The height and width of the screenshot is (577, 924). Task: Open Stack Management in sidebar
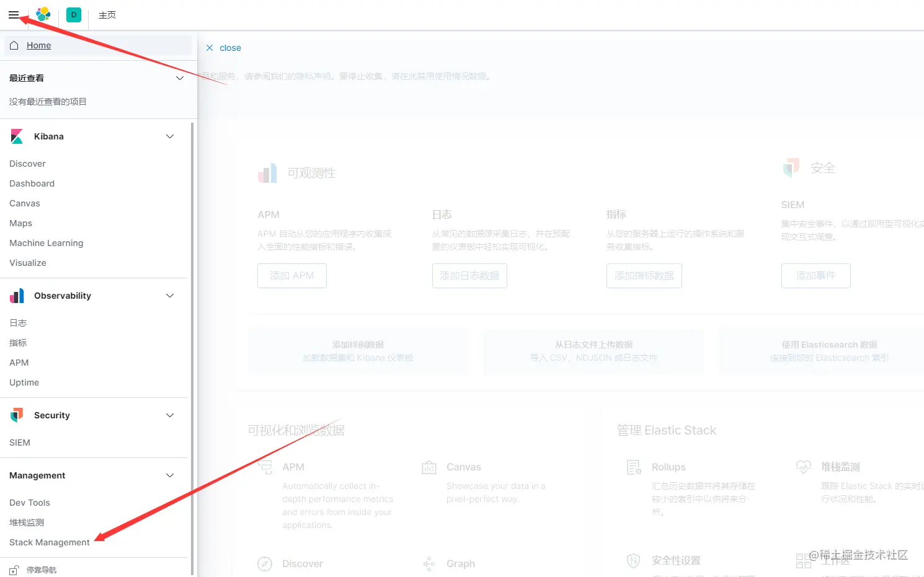50,542
